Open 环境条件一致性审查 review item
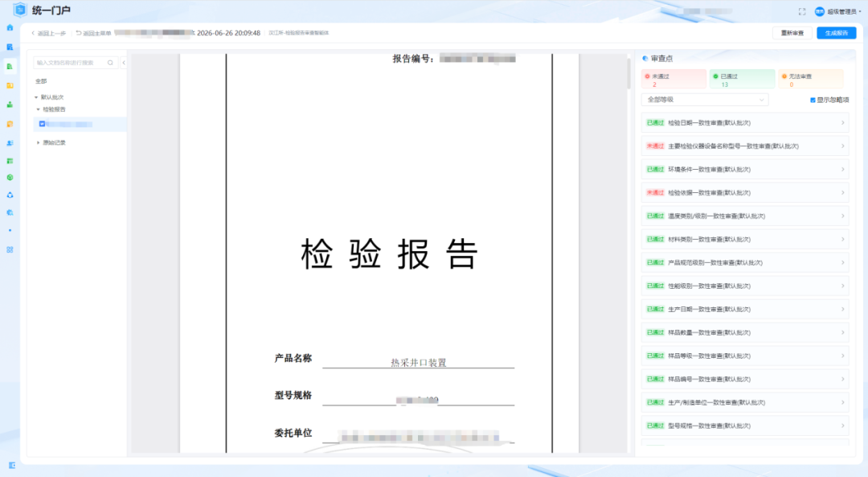The width and height of the screenshot is (868, 477). pos(744,170)
